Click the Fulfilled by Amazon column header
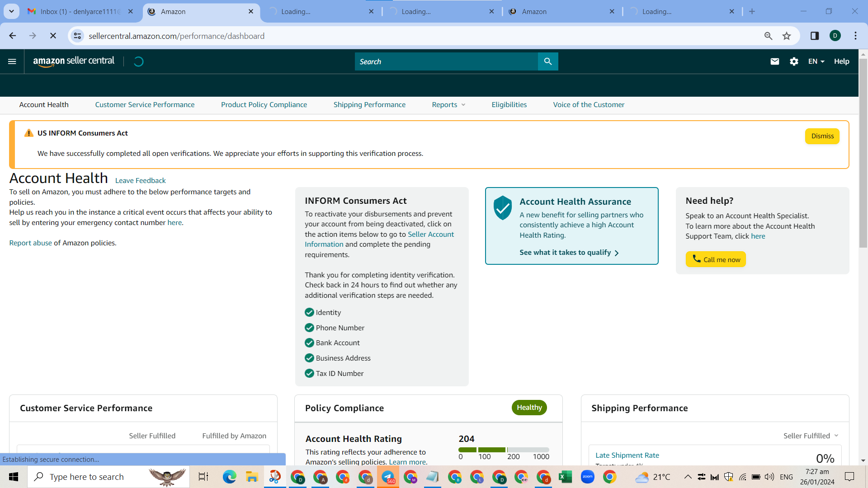Screen dimensions: 868x488 coord(234,436)
